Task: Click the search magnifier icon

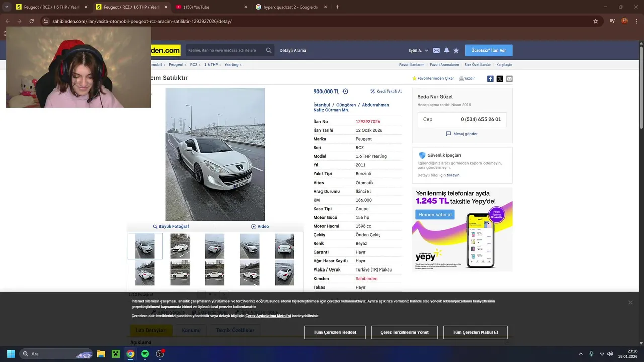Action: click(x=269, y=50)
